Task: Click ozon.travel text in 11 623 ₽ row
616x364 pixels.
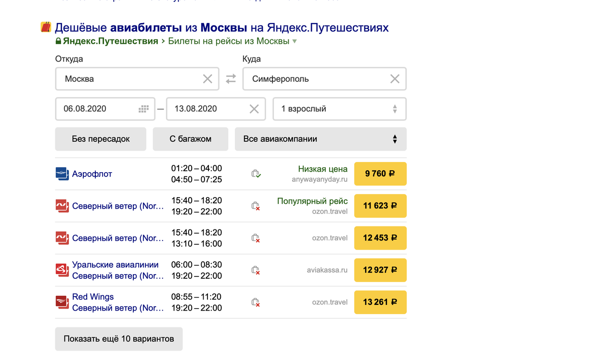Action: coord(330,212)
